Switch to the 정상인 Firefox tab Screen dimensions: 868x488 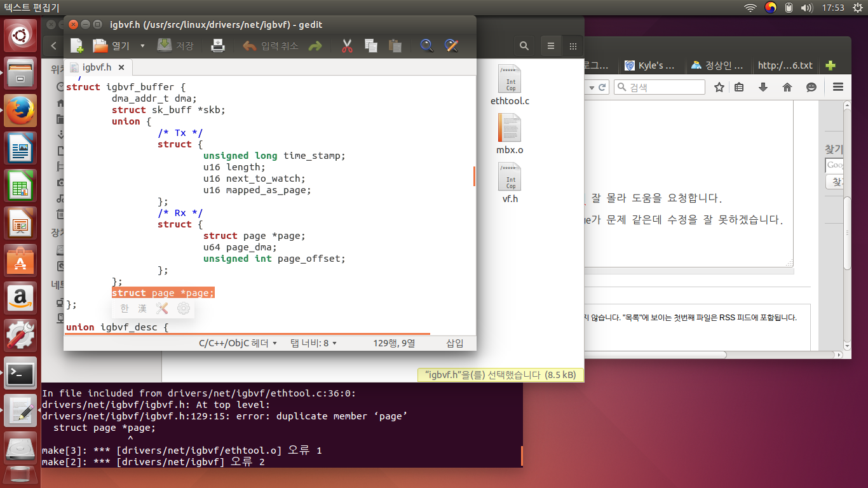pyautogui.click(x=718, y=65)
